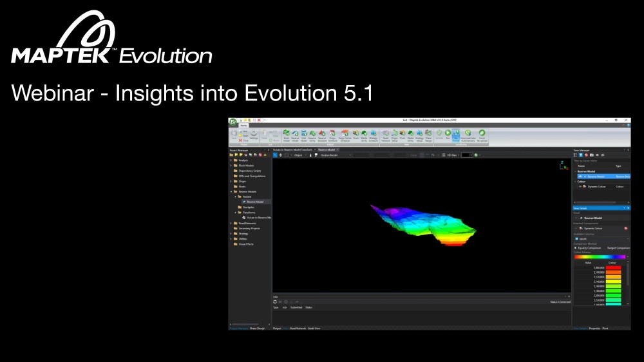Click the list icon in View Manager
The image size is (644, 362).
click(575, 155)
